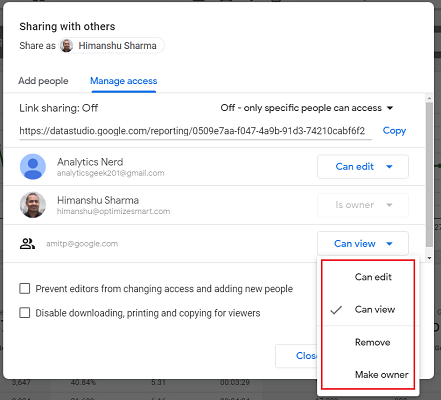This screenshot has width=441, height=400.
Task: Collapse the Can view dropdown for amitp@google.com
Action: 363,243
